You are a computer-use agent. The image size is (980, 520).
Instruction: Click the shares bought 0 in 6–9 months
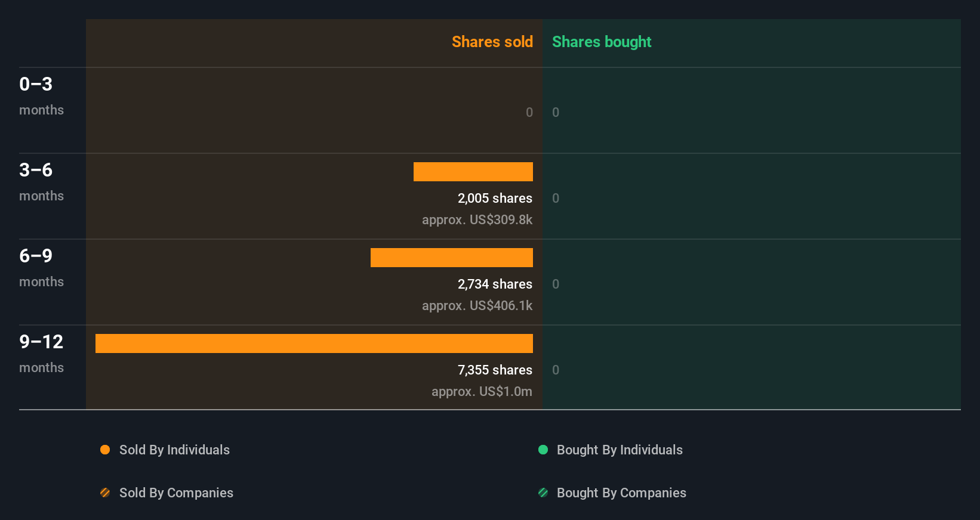(x=556, y=284)
